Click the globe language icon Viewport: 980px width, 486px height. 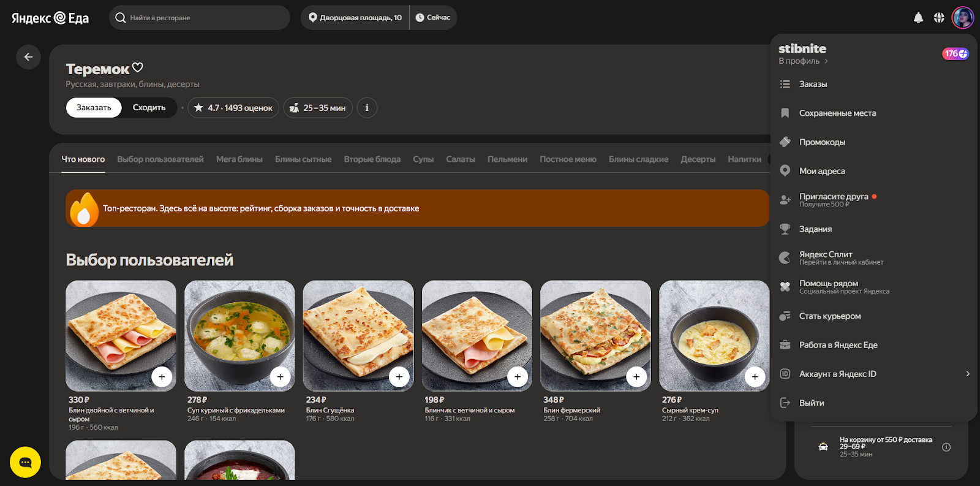(x=939, y=18)
